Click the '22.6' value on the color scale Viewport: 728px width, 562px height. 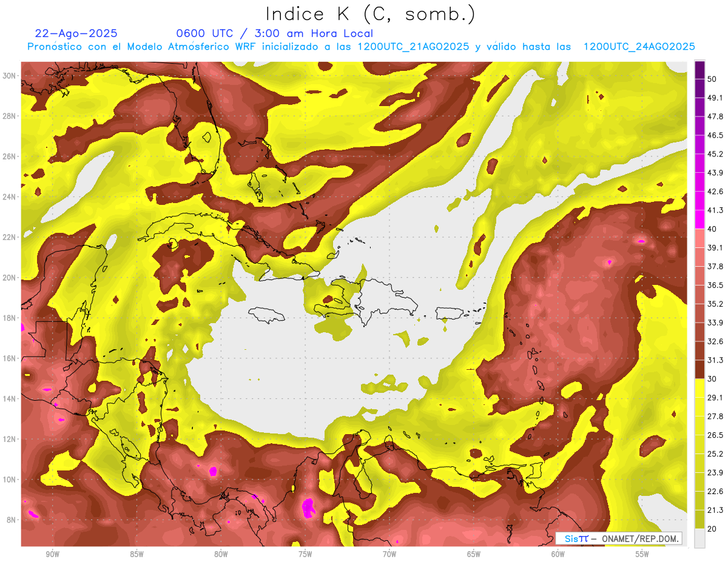pyautogui.click(x=715, y=492)
